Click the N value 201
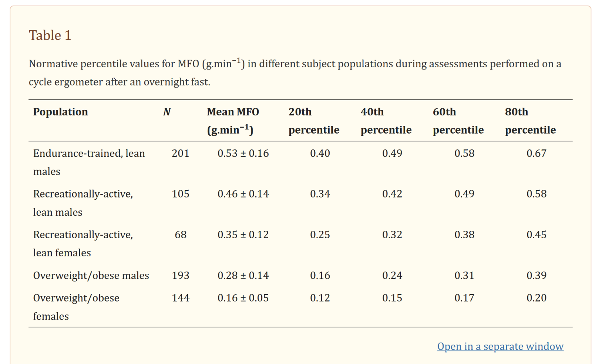Image resolution: width=592 pixels, height=364 pixels. tap(181, 153)
